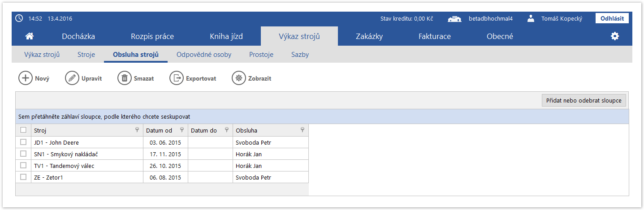Click Svoboda Petr in the John Deere row

(253, 142)
